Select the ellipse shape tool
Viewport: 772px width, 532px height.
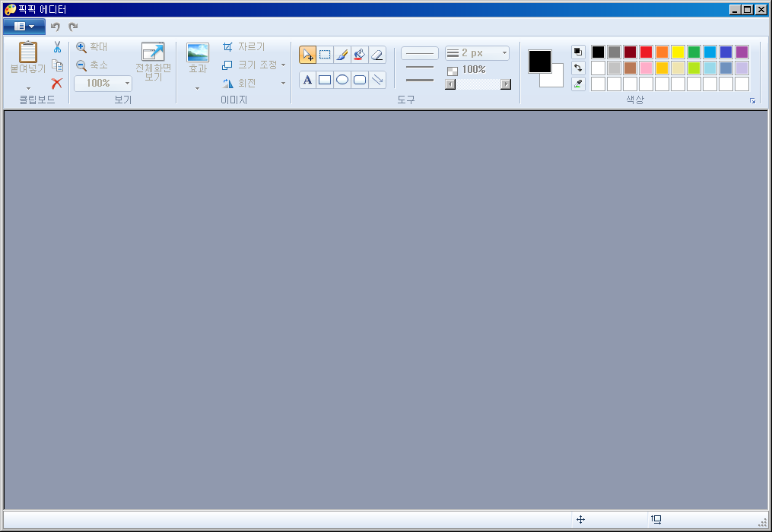(x=342, y=80)
